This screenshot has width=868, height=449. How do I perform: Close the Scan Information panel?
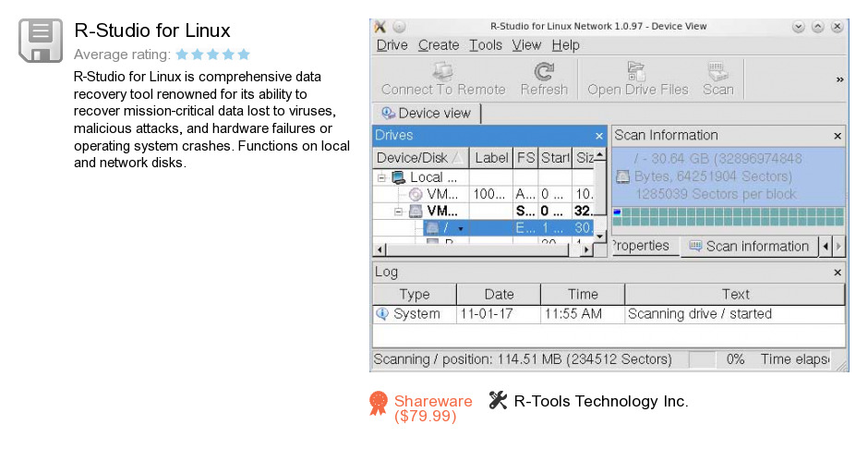pos(838,136)
